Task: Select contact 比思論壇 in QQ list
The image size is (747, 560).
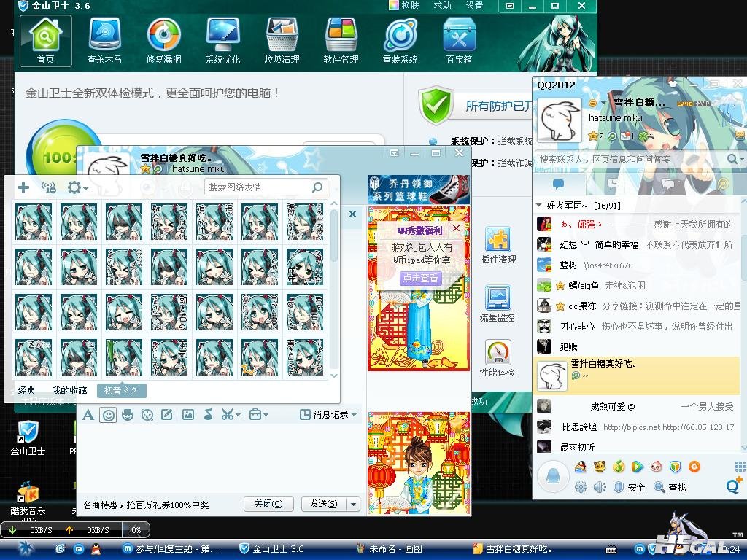Action: pos(638,427)
